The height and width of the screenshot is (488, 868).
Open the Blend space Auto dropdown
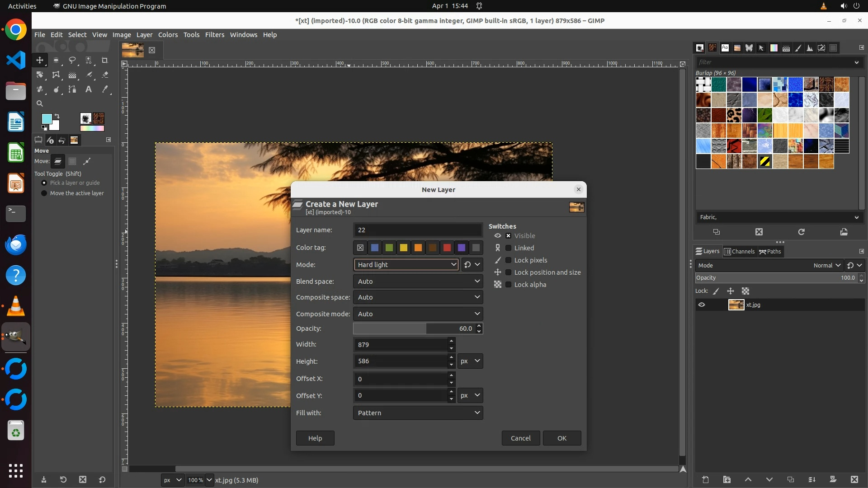[418, 282]
